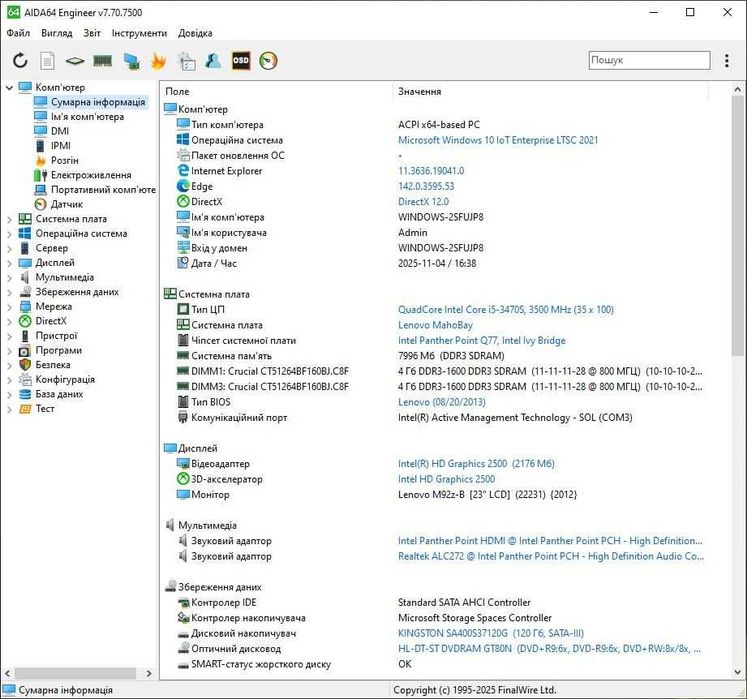Start the system stability flame icon
Image resolution: width=747 pixels, height=699 pixels.
pos(158,61)
